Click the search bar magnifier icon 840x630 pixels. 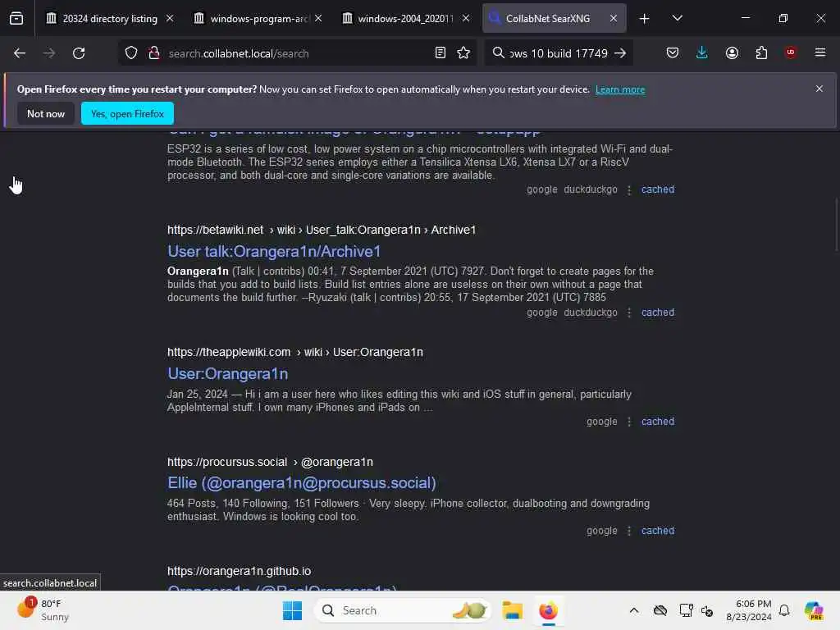[498, 52]
